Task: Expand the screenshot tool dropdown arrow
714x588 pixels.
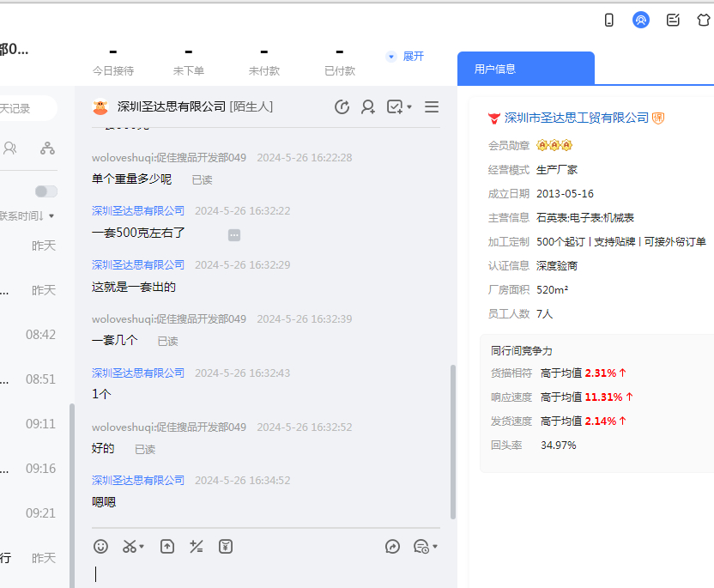Action: 142,547
